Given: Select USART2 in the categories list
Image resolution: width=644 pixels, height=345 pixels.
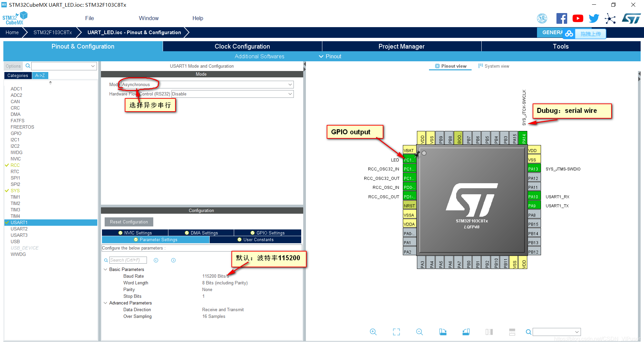Looking at the screenshot, I should (19, 229).
